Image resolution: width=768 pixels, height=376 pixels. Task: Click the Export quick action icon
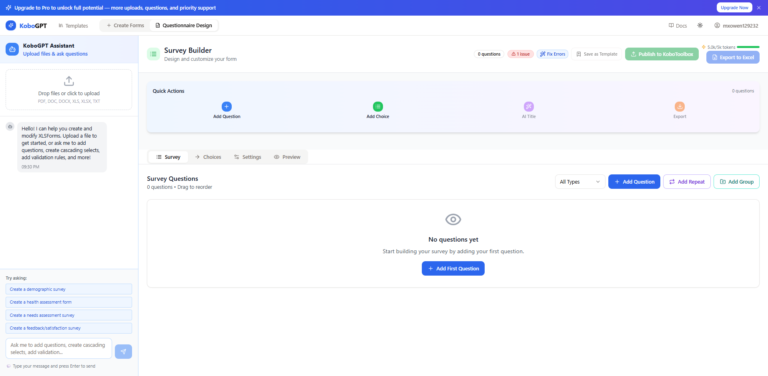[680, 107]
